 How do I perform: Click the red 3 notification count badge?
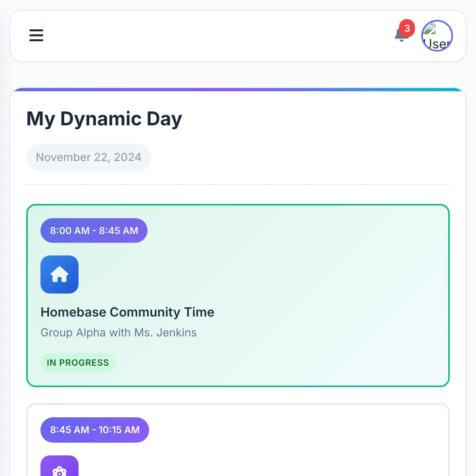pos(407,28)
